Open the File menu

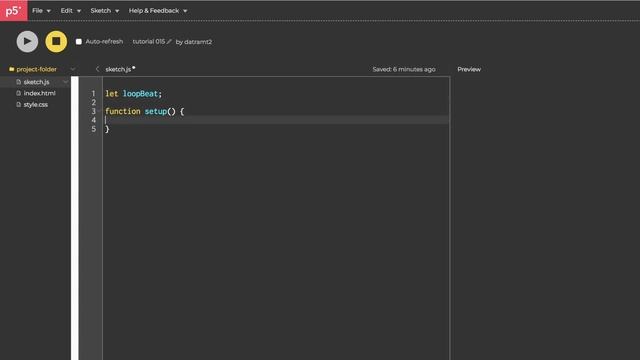point(41,11)
